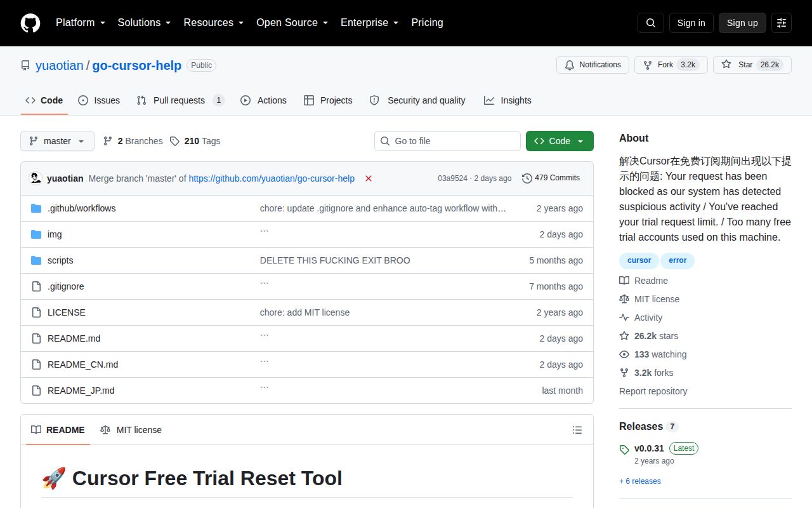812x508 pixels.
Task: Expand the Open Source menu
Action: tap(292, 23)
